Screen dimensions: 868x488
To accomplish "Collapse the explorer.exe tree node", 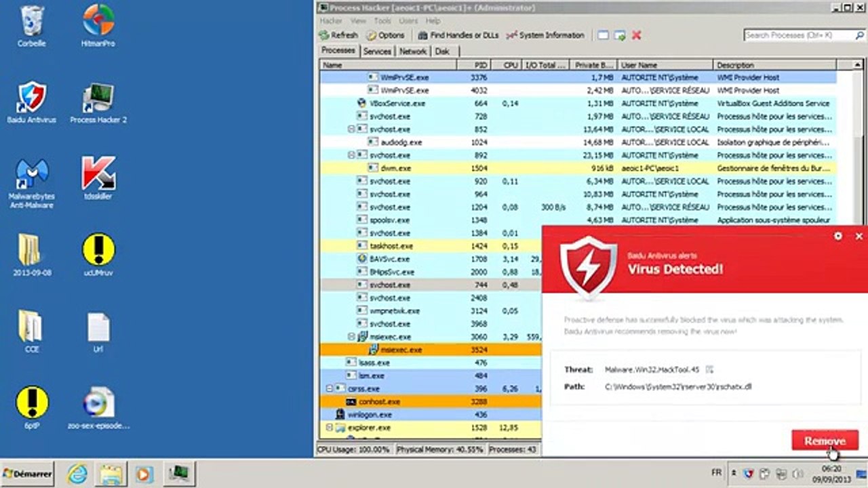I will [x=330, y=428].
